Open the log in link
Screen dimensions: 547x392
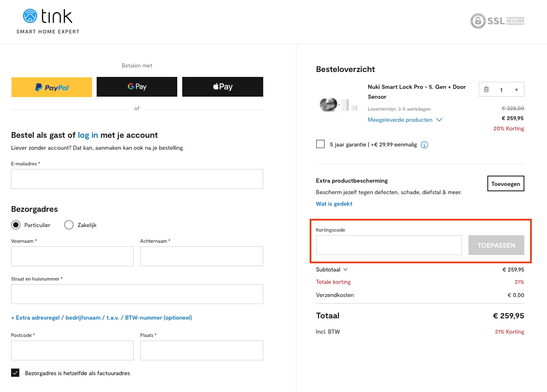coord(88,135)
